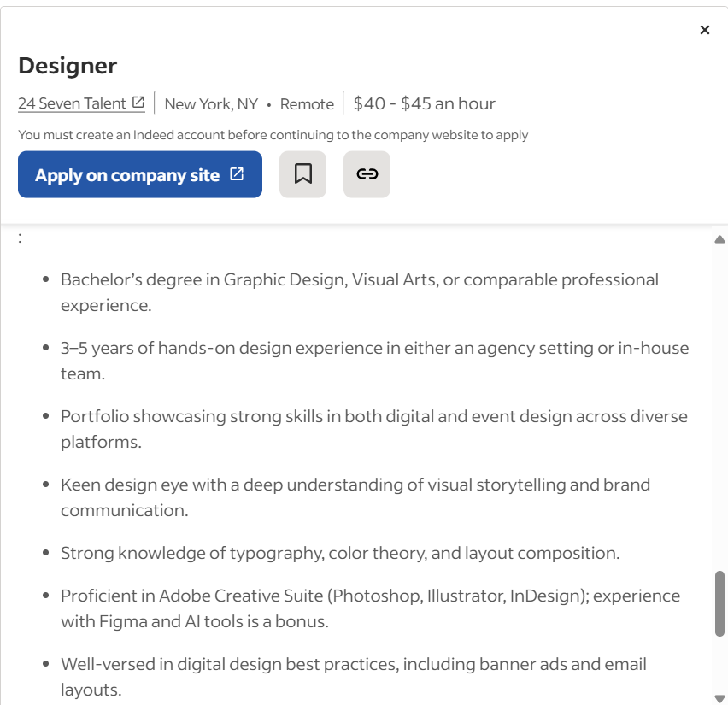Click the scrollbar down arrow

pyautogui.click(x=719, y=697)
